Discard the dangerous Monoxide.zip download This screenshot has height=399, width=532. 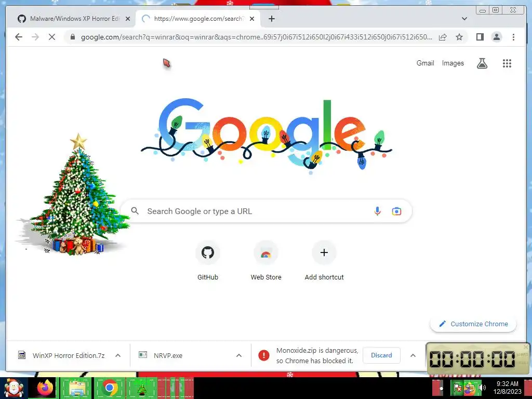[381, 355]
